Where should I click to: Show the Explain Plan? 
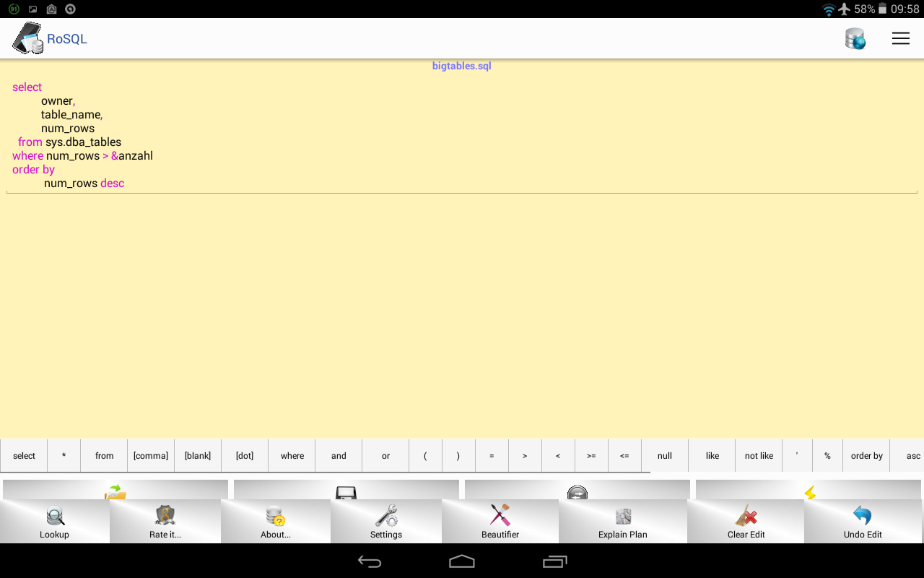(622, 522)
